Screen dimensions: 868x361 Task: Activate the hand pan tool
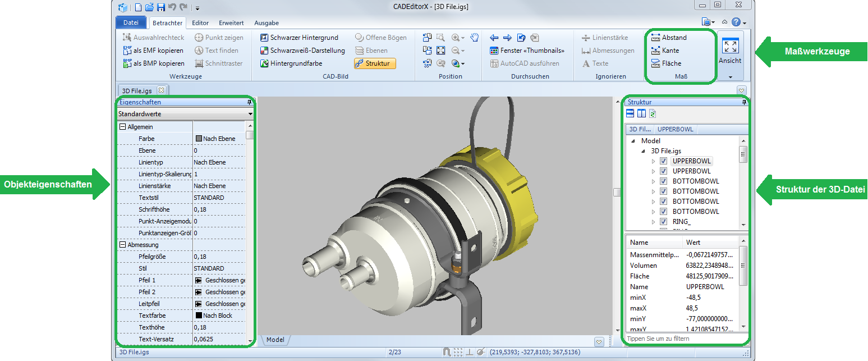point(474,38)
